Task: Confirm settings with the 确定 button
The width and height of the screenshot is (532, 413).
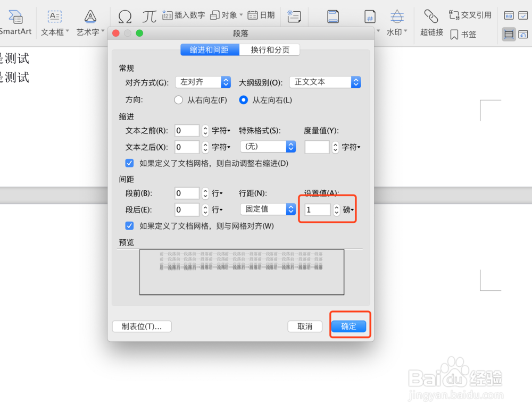Action: (349, 326)
